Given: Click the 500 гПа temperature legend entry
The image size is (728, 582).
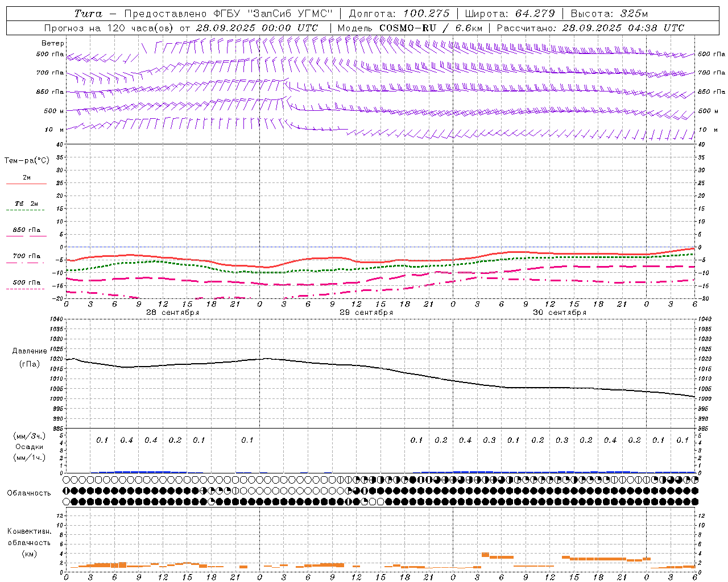Looking at the screenshot, I should 26,285.
